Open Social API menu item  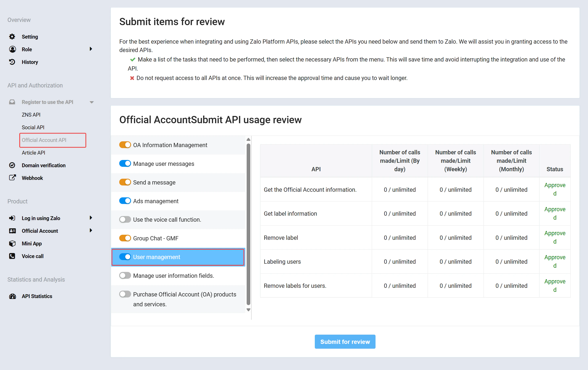33,127
